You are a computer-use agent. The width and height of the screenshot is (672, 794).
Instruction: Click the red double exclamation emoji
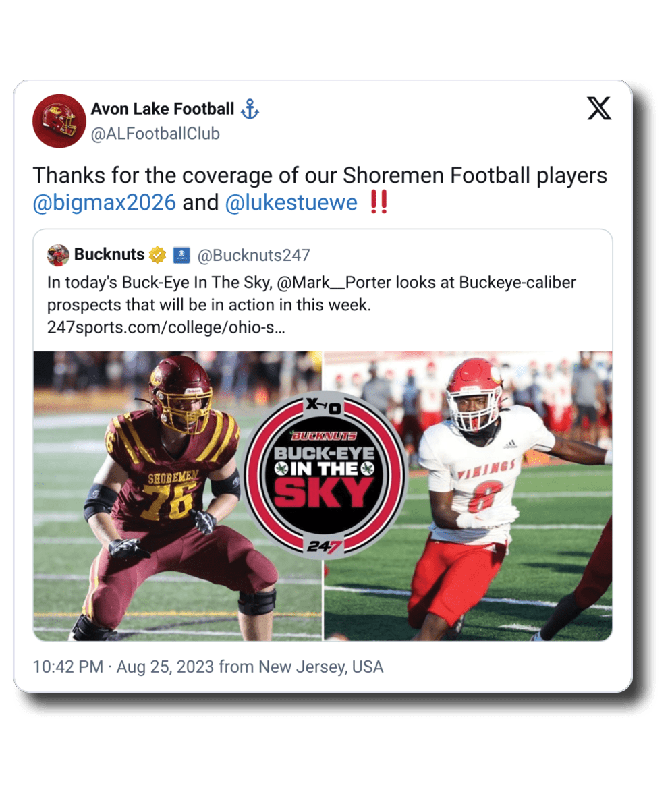coord(379,202)
